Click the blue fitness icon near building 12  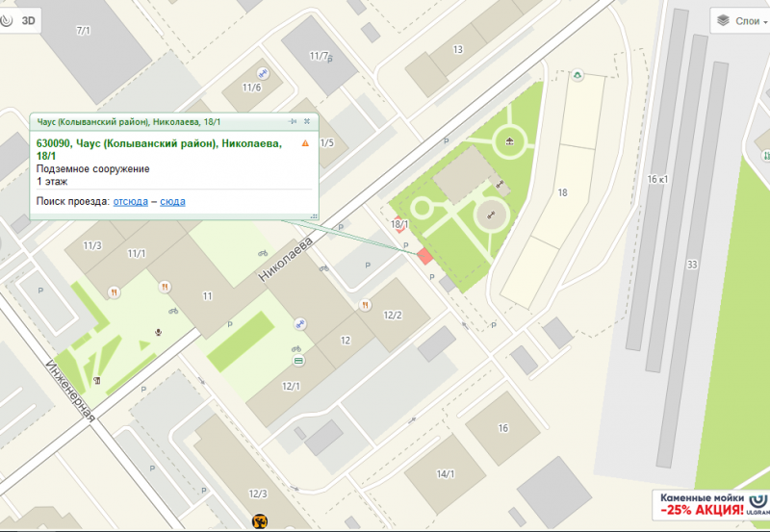tap(301, 324)
